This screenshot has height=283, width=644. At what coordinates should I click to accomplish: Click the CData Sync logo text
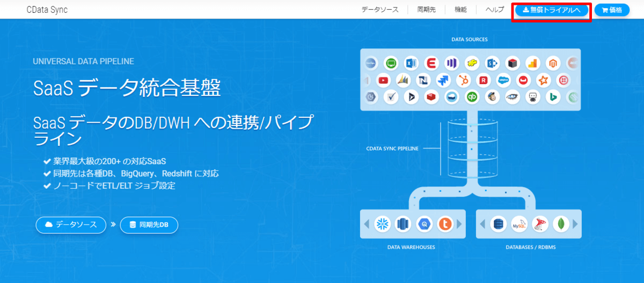[47, 10]
